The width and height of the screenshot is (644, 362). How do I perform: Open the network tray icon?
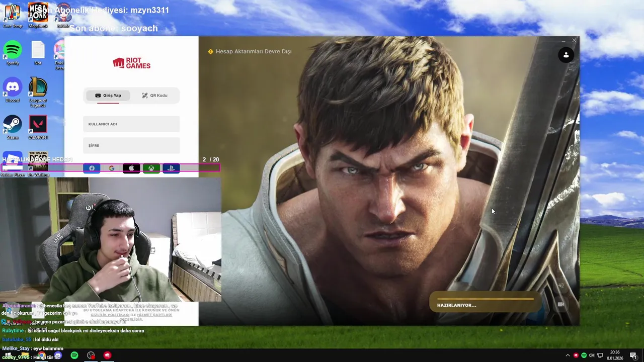(x=600, y=355)
